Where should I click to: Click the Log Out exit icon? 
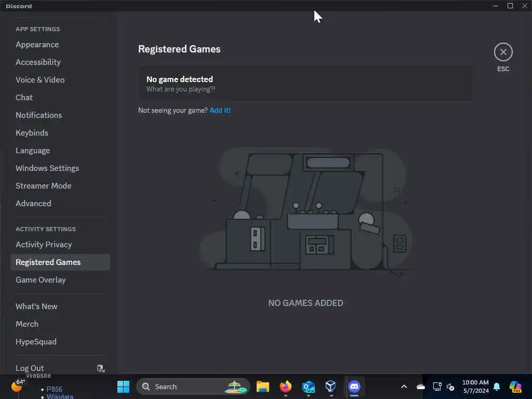click(x=101, y=368)
